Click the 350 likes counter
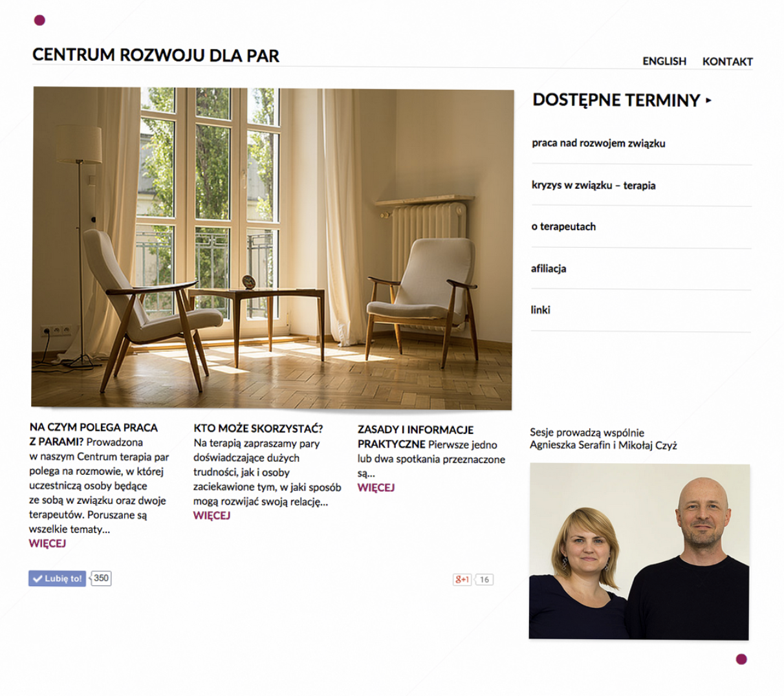 click(x=101, y=578)
